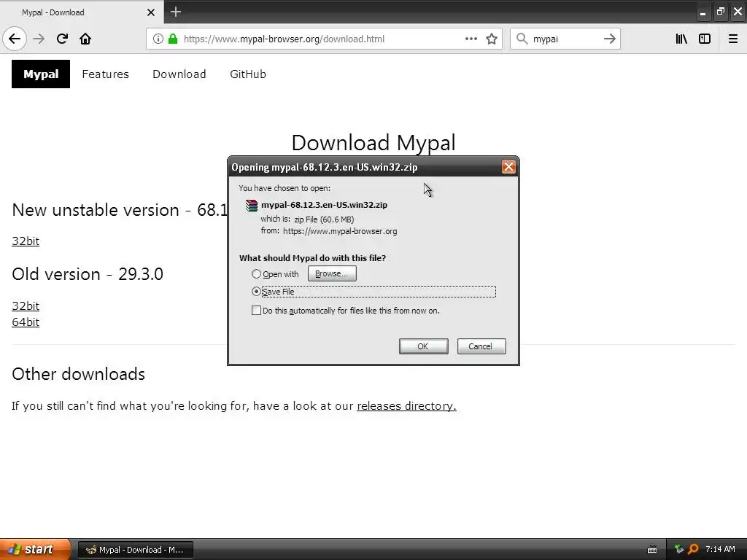Open a new tab with plus button
The width and height of the screenshot is (747, 560).
tap(176, 12)
